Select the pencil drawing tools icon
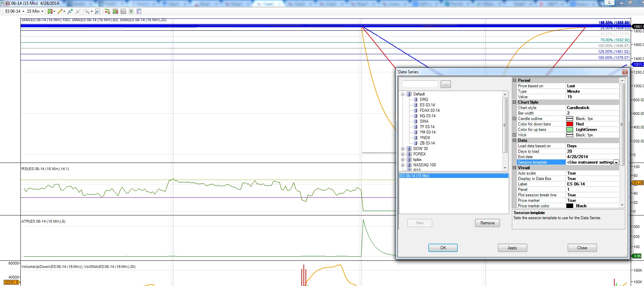 pos(60,11)
